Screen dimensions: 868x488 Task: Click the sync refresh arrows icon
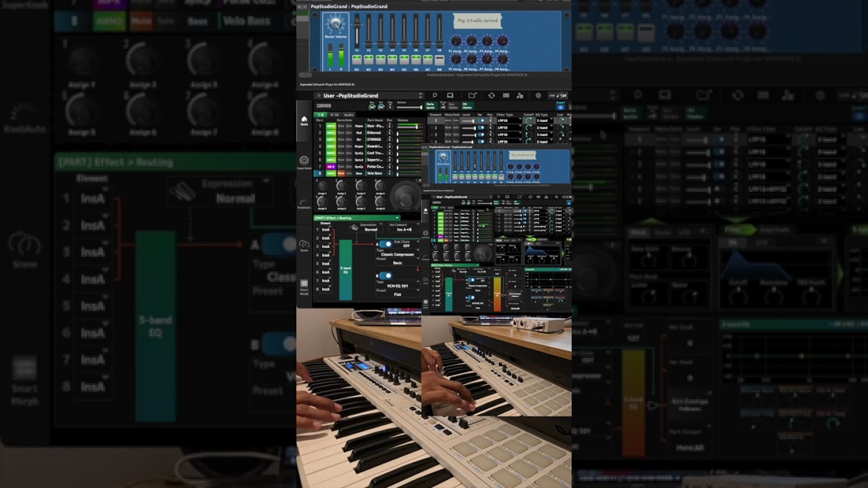[492, 96]
